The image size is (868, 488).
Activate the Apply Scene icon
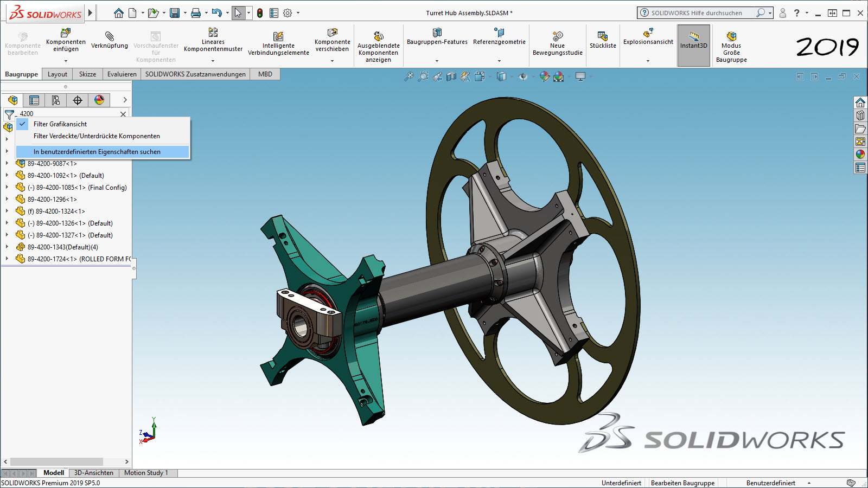click(x=558, y=77)
